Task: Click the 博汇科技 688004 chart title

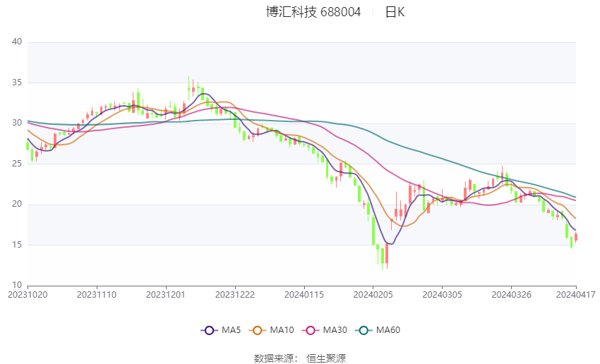Action: pos(313,12)
